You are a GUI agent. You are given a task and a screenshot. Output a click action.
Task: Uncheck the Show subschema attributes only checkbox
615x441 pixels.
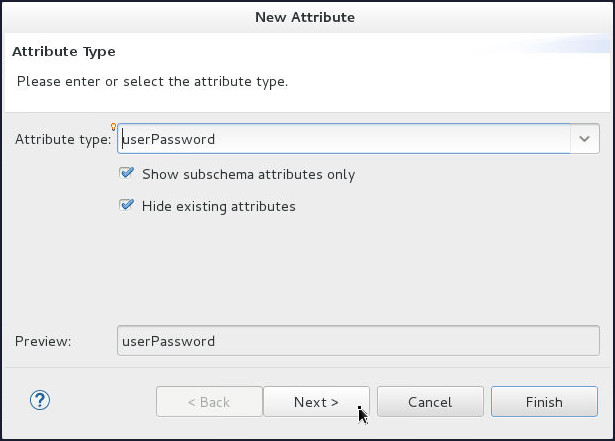tap(127, 174)
